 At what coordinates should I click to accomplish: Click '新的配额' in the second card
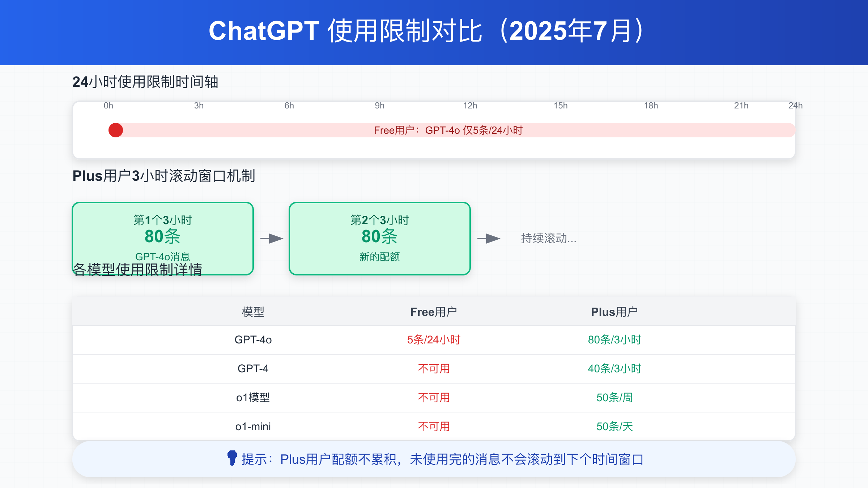click(x=380, y=257)
